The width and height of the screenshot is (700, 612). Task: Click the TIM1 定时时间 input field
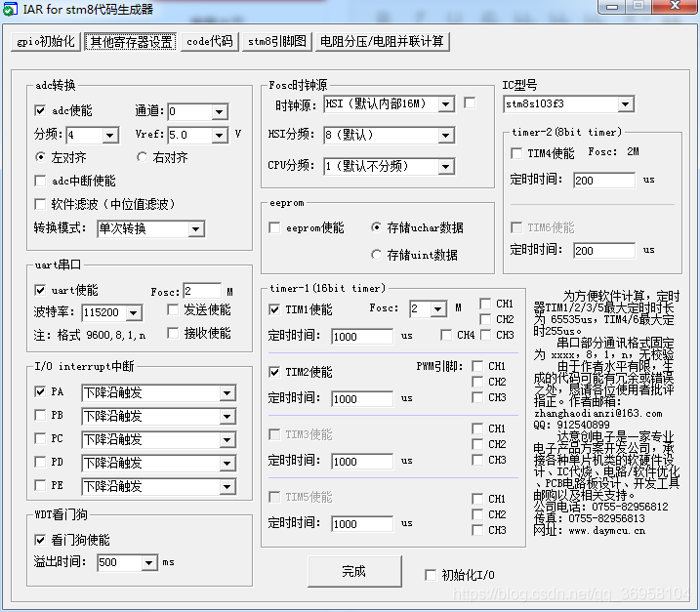pyautogui.click(x=362, y=337)
